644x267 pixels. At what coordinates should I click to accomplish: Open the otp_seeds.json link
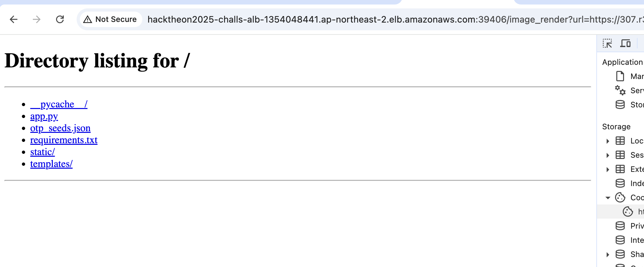60,128
